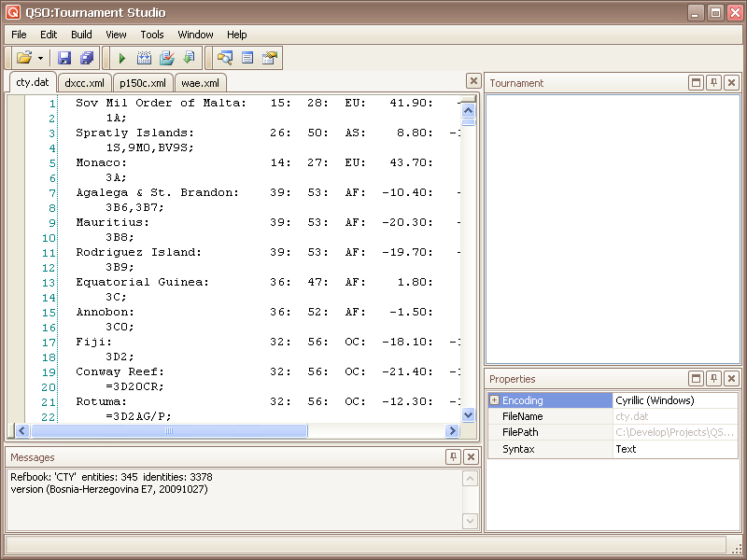
Task: Click the editor vertical scrollbar down arrow
Action: click(x=469, y=414)
